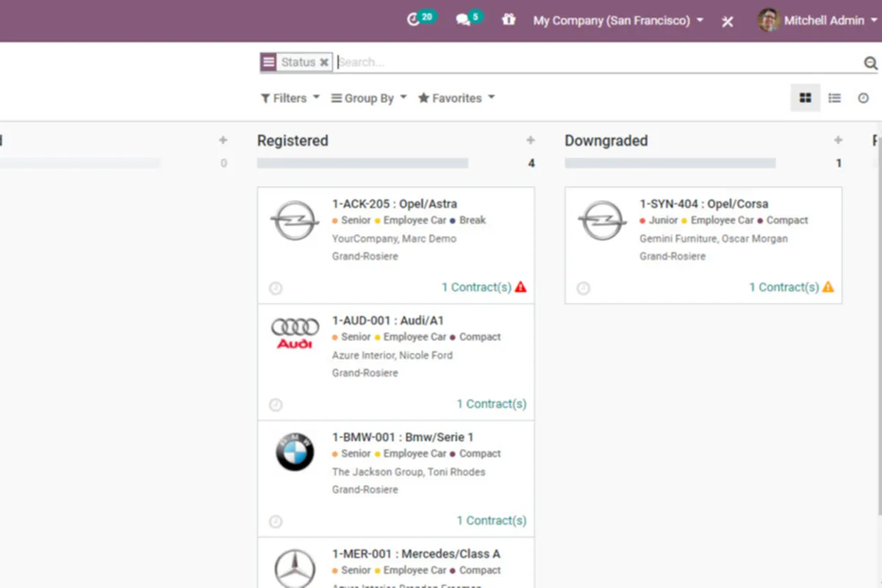Viewport: 882px width, 588px height.
Task: Click the Opel logo on the Corsa card
Action: coord(602,220)
